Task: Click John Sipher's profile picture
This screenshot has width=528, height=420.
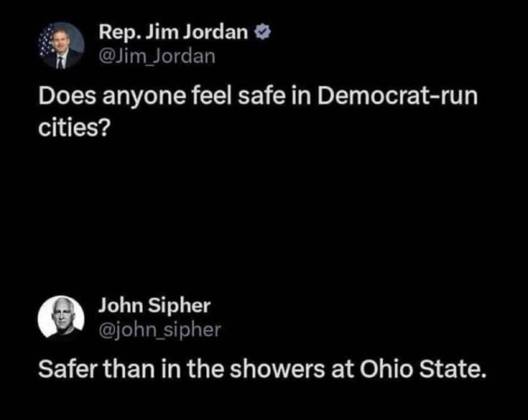Action: [63, 317]
